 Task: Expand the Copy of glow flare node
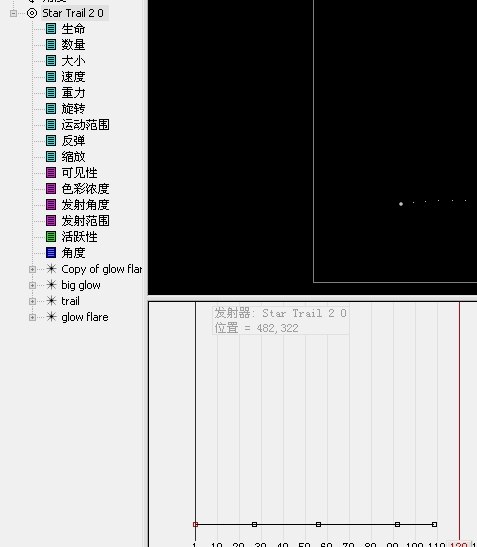coord(32,269)
